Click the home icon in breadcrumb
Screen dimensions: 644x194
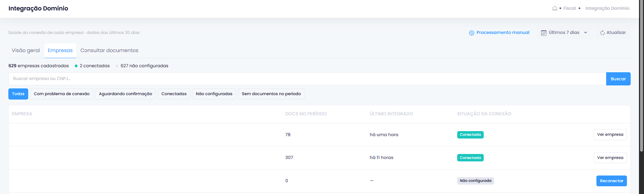(x=555, y=8)
